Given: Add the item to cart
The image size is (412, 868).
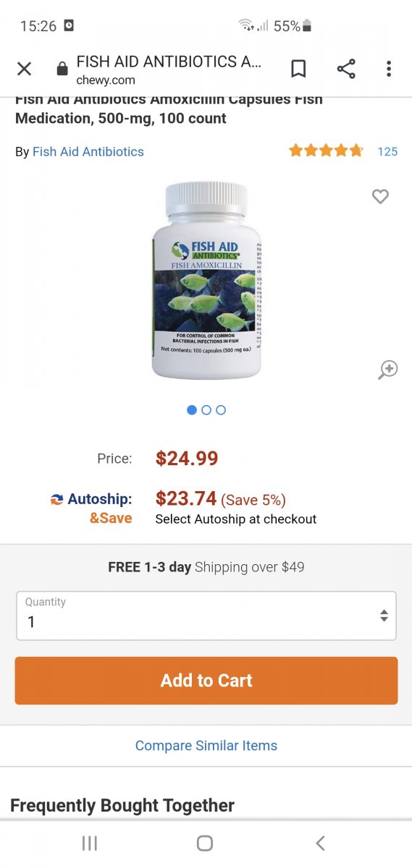Looking at the screenshot, I should point(206,681).
